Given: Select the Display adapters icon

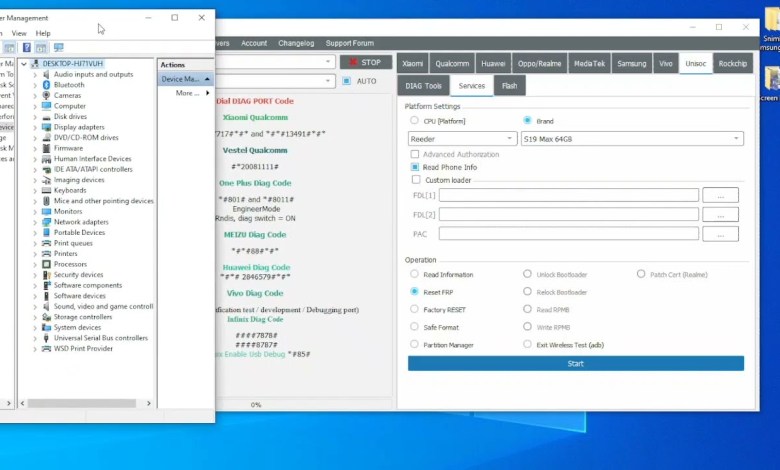Looking at the screenshot, I should coord(46,127).
